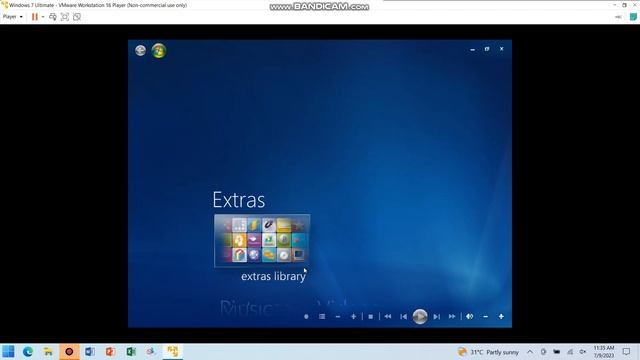Select VMware Player taskbar icon

point(172,351)
